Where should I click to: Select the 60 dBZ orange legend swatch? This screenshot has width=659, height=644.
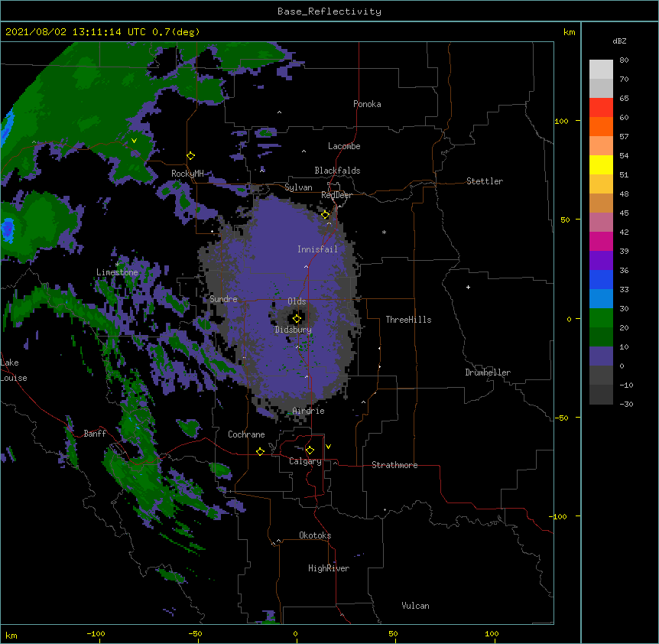point(601,126)
